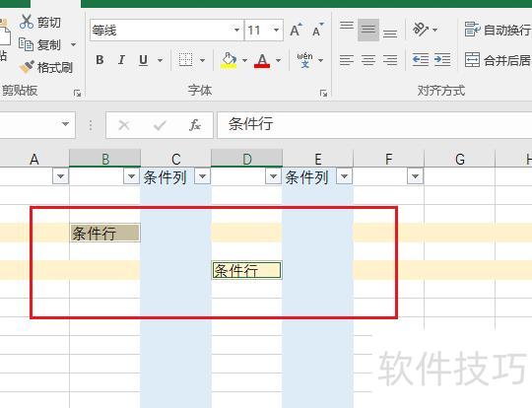Select column E header

click(x=318, y=159)
